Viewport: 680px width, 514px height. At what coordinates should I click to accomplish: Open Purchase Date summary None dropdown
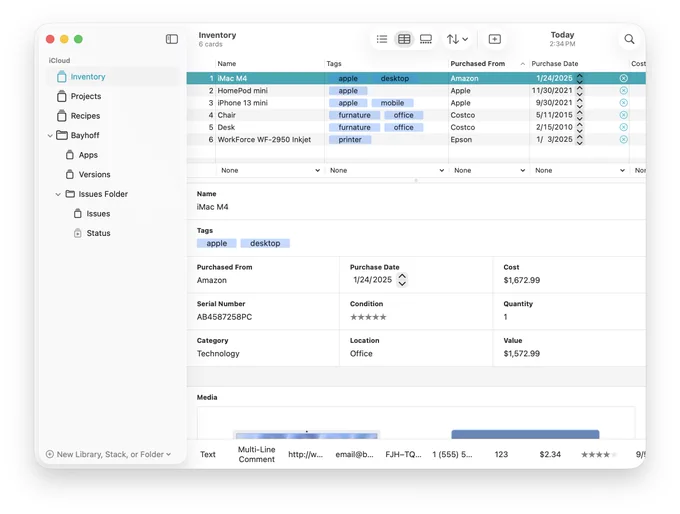pyautogui.click(x=579, y=170)
